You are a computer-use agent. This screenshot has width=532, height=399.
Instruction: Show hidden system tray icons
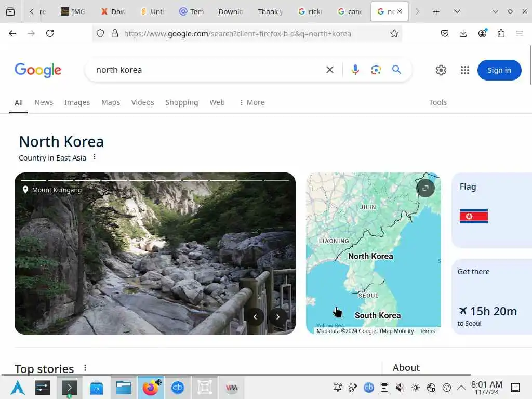461,388
